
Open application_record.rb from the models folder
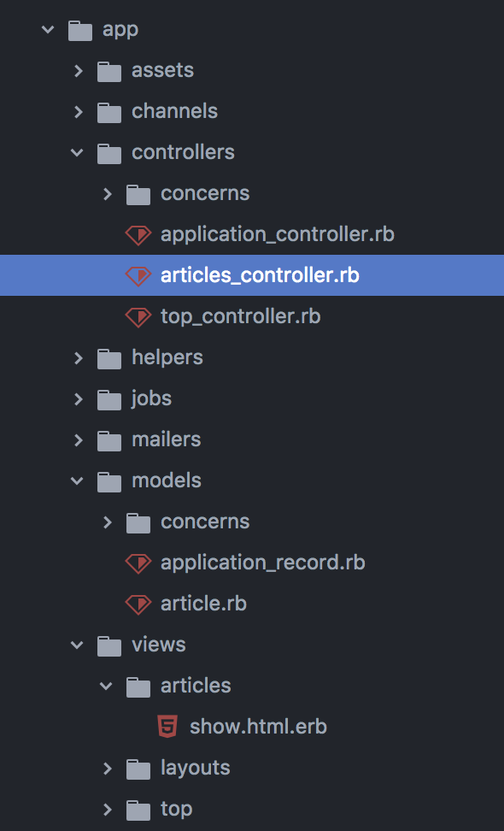tap(263, 563)
